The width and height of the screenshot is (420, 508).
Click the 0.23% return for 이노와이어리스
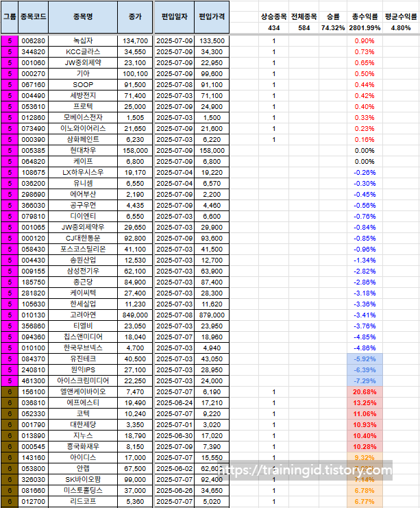coord(365,129)
